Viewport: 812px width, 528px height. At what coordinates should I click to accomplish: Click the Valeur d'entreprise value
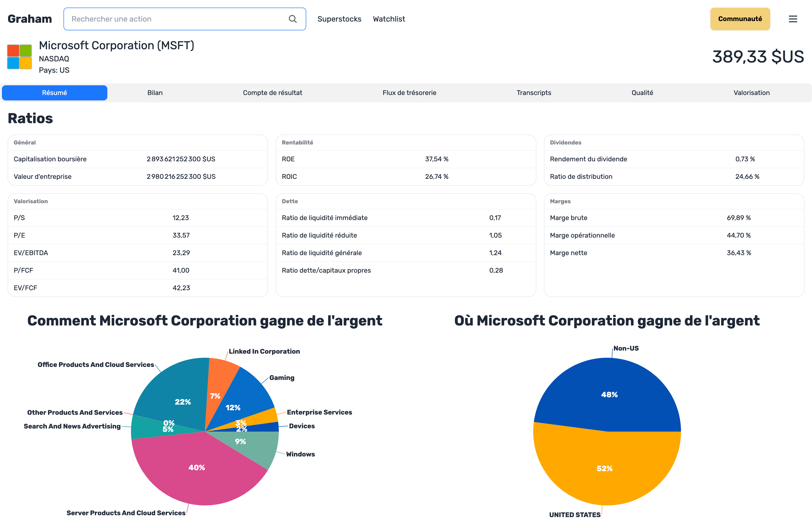[181, 176]
